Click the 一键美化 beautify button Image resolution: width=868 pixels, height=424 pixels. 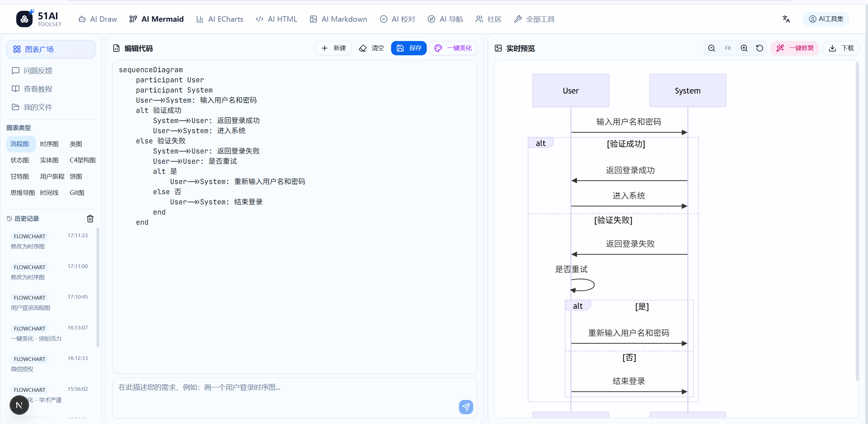[x=453, y=48]
